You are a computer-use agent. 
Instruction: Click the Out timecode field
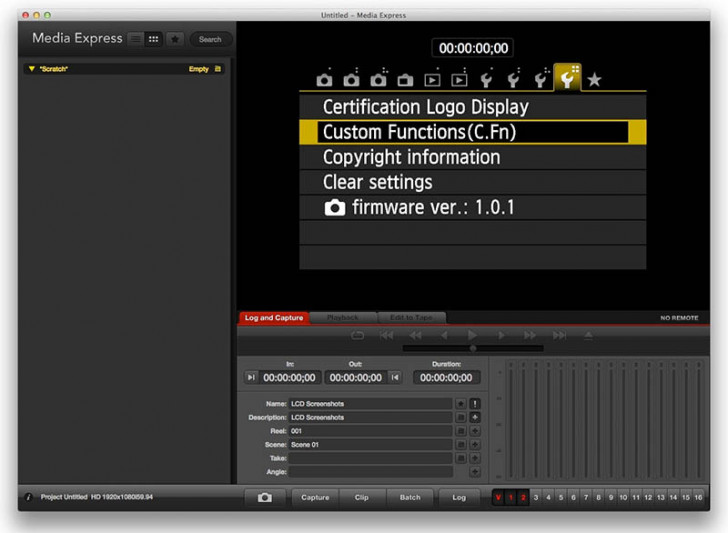[356, 377]
